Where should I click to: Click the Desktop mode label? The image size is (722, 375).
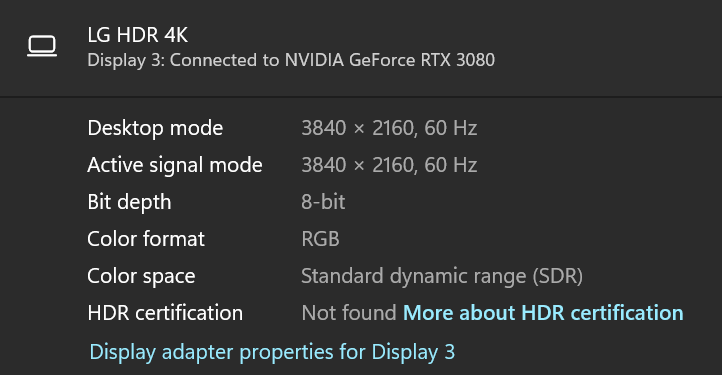click(x=155, y=128)
